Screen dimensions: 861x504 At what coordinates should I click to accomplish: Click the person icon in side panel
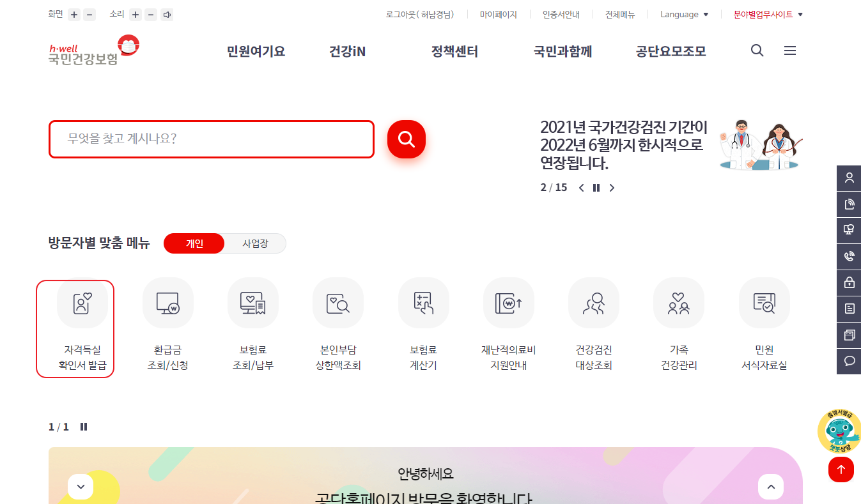849,178
